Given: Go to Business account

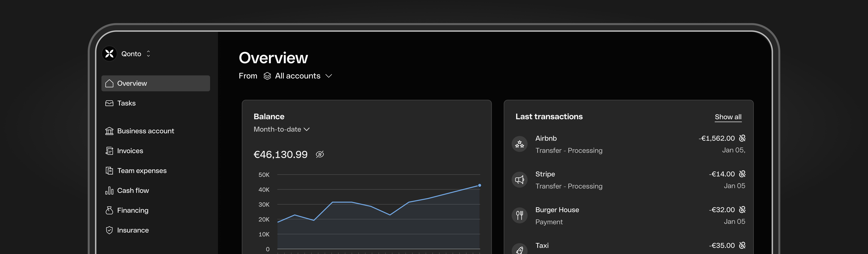Looking at the screenshot, I should [145, 131].
